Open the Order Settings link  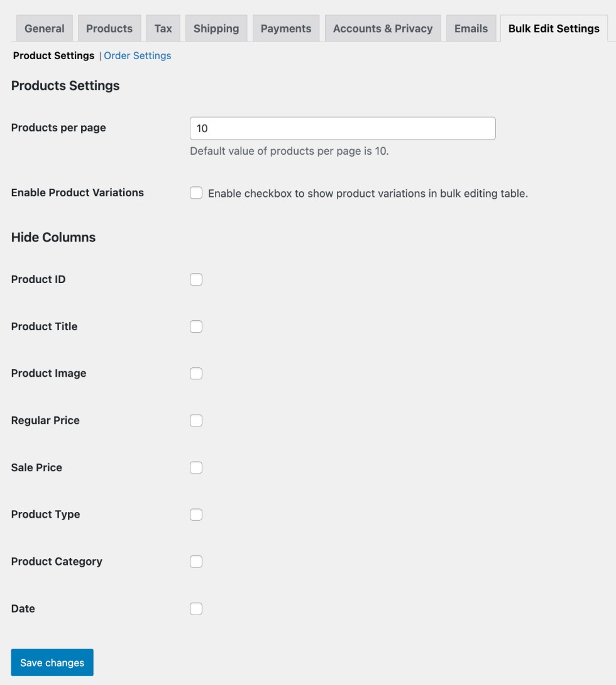(x=138, y=56)
